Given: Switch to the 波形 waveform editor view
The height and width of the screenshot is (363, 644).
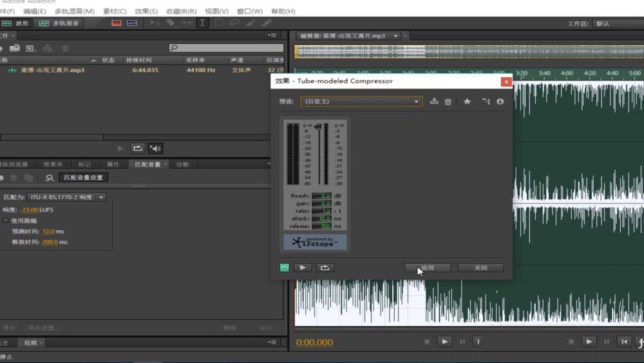Looking at the screenshot, I should [15, 23].
